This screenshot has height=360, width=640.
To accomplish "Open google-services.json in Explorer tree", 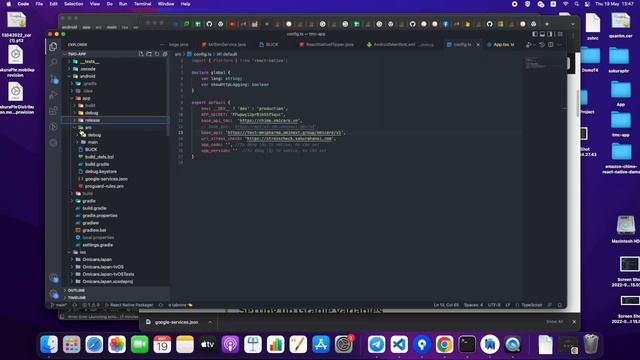I will 106,179.
